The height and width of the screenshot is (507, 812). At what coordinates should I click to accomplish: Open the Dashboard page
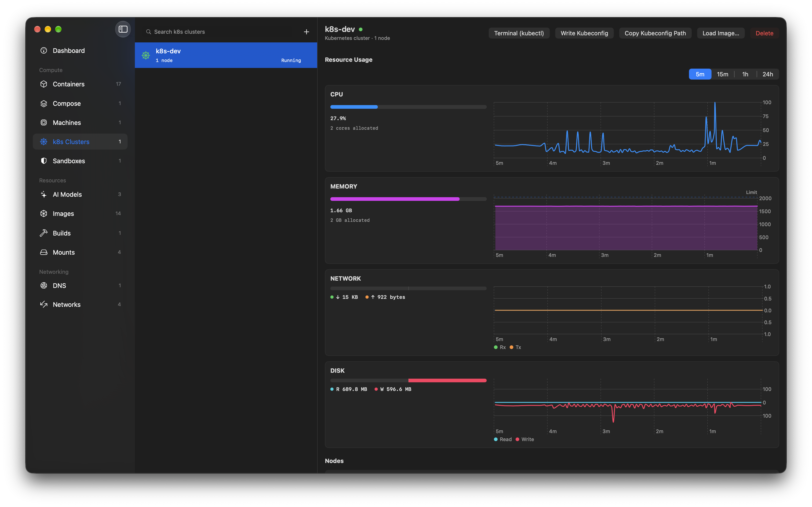click(80, 51)
